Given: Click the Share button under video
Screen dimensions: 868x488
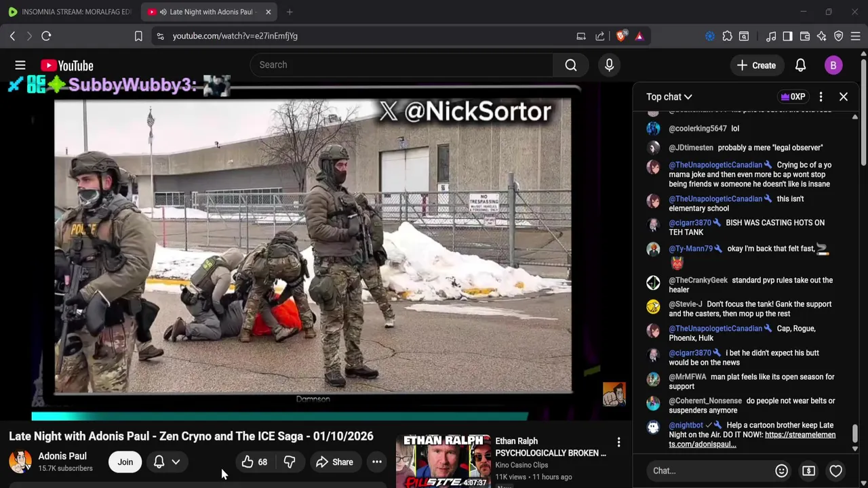Looking at the screenshot, I should click(334, 462).
